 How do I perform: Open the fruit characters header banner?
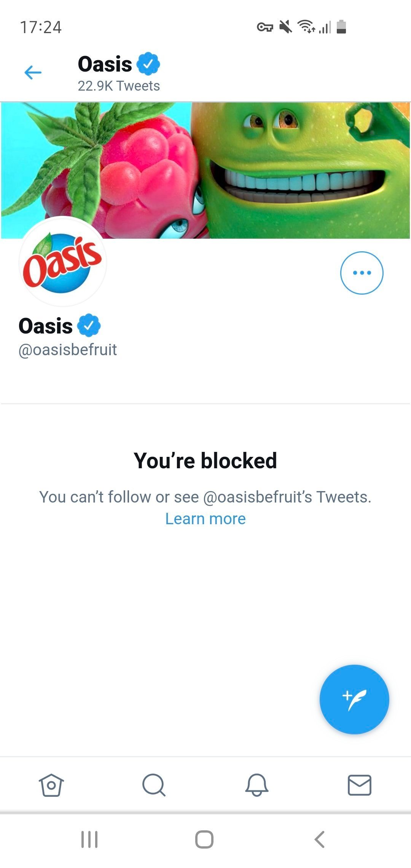[205, 170]
